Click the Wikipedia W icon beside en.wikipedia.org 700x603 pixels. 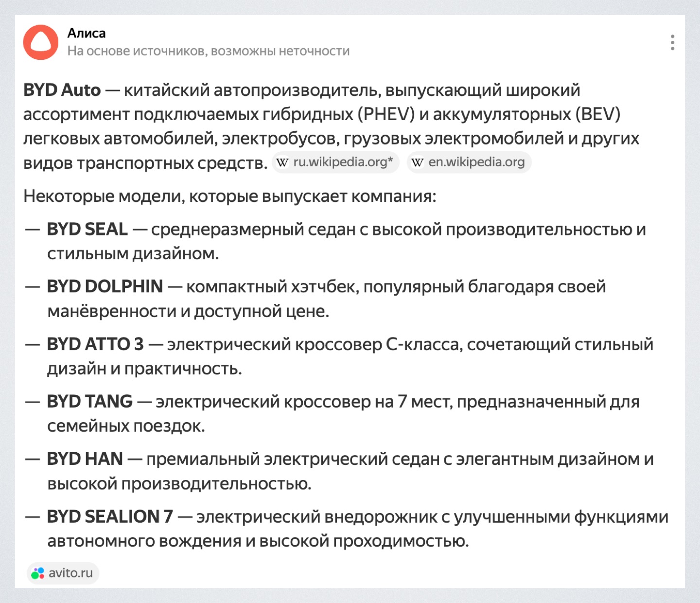(418, 162)
